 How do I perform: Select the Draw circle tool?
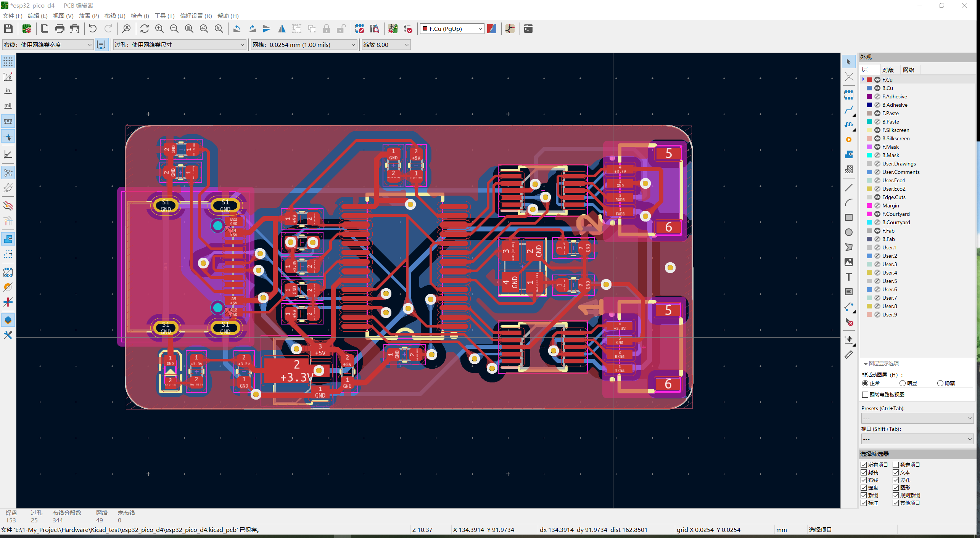848,232
